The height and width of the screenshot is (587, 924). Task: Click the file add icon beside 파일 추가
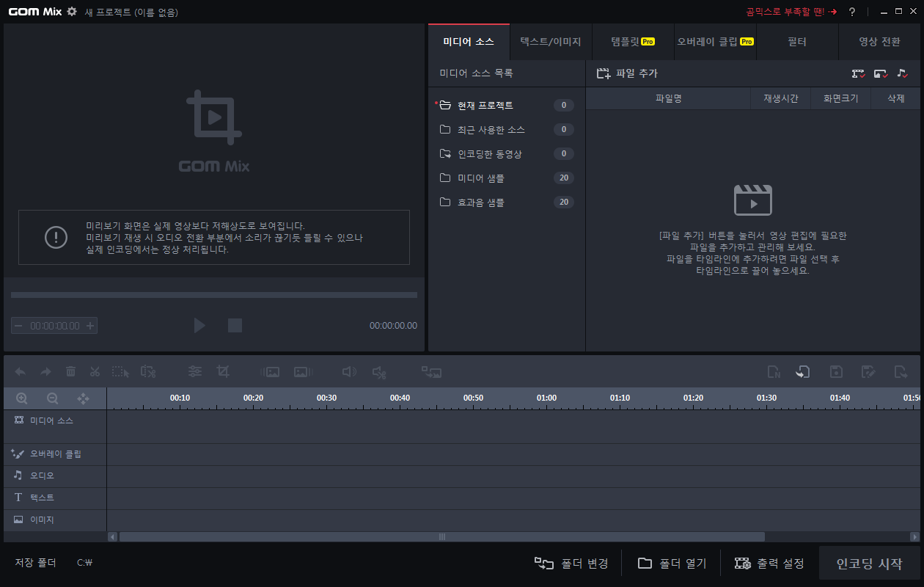604,73
